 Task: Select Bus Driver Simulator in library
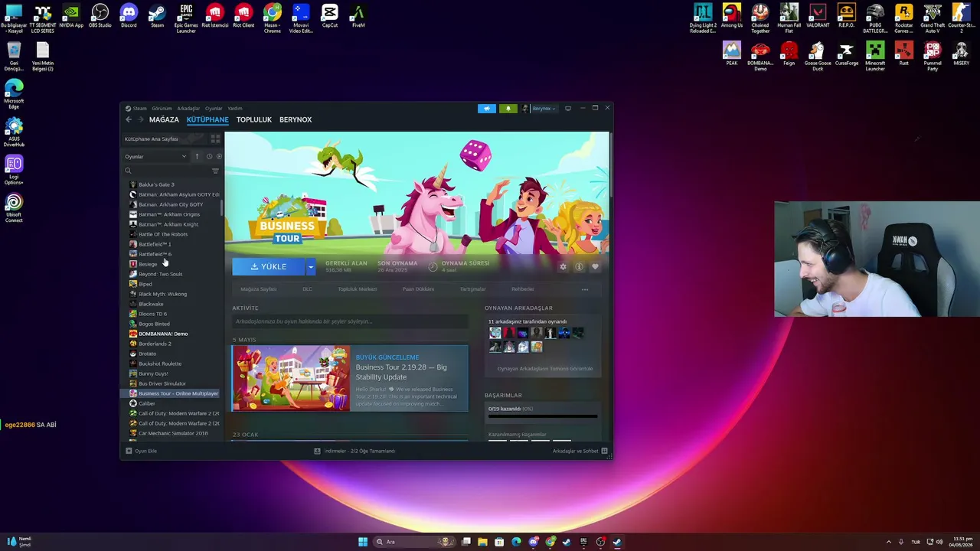tap(162, 383)
